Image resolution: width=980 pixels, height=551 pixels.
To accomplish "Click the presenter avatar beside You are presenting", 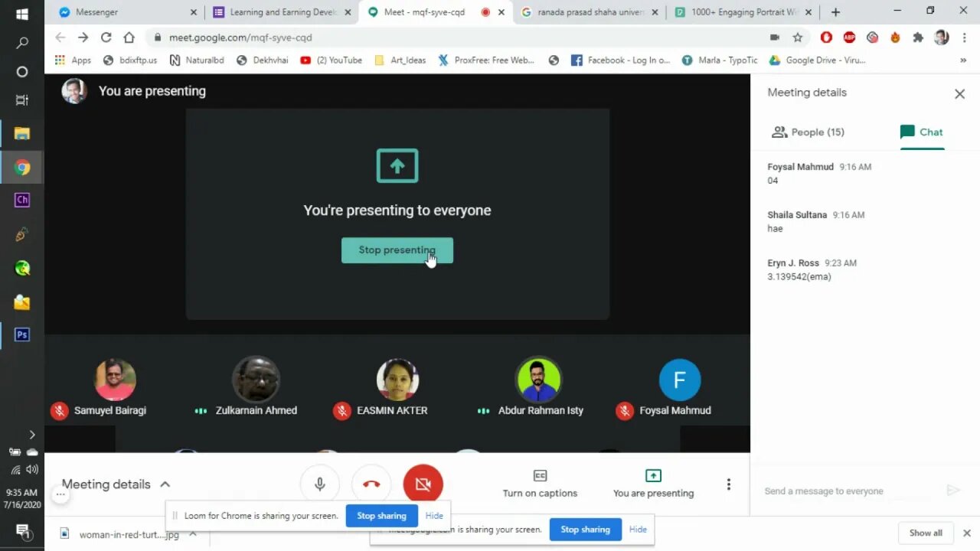I will point(74,91).
